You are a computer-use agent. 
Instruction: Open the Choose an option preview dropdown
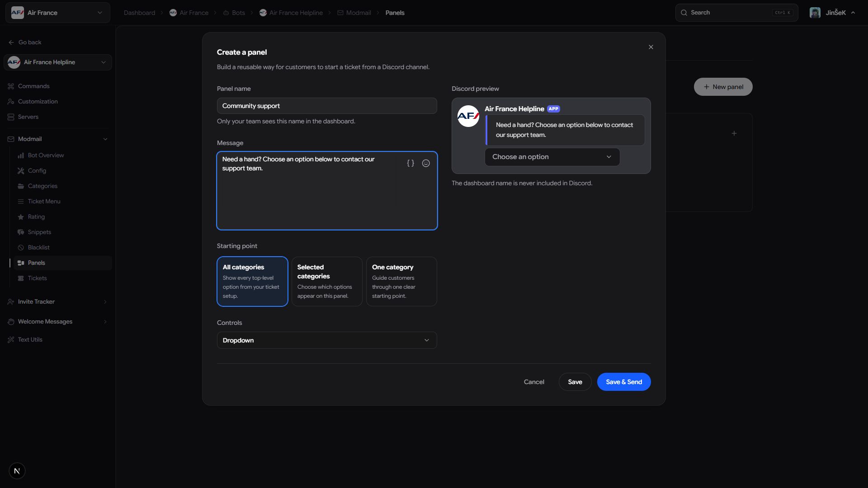(x=552, y=157)
